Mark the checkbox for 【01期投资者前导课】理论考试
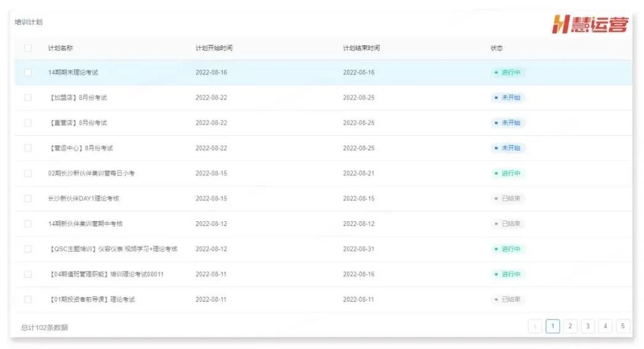The height and width of the screenshot is (349, 644). 28,299
